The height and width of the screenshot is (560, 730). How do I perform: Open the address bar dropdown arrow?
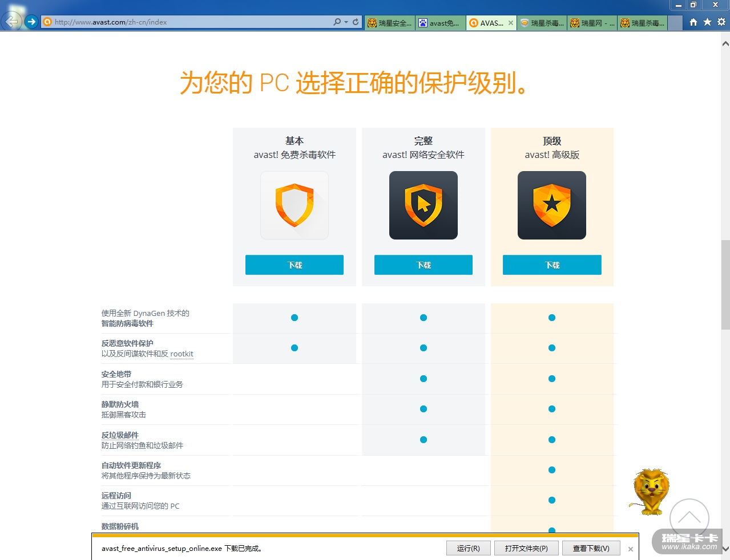pos(346,22)
